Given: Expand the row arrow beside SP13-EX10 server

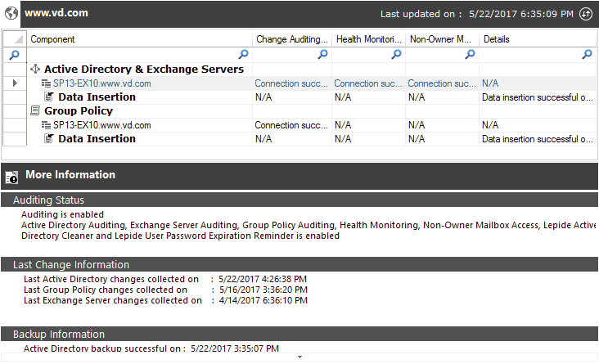Looking at the screenshot, I should [x=15, y=83].
